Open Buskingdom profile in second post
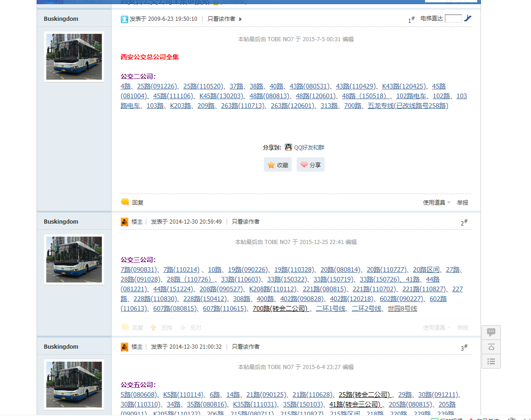Image resolution: width=531 pixels, height=420 pixels. click(x=61, y=221)
